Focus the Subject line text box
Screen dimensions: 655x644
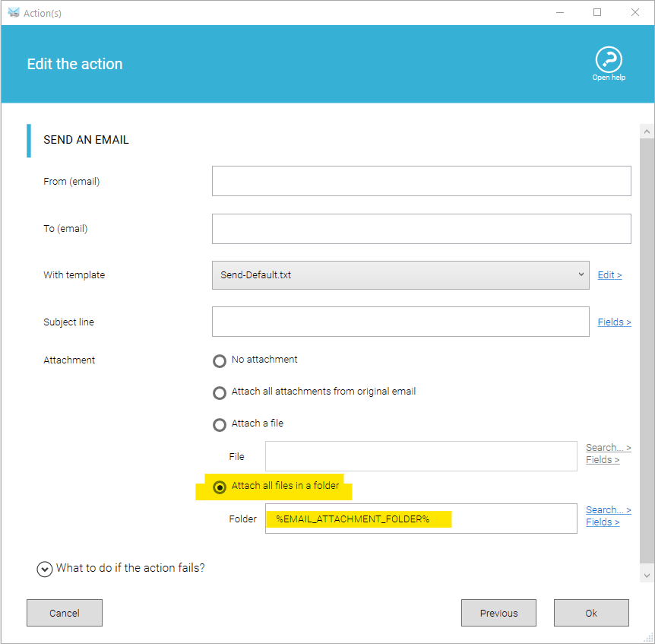pyautogui.click(x=400, y=322)
